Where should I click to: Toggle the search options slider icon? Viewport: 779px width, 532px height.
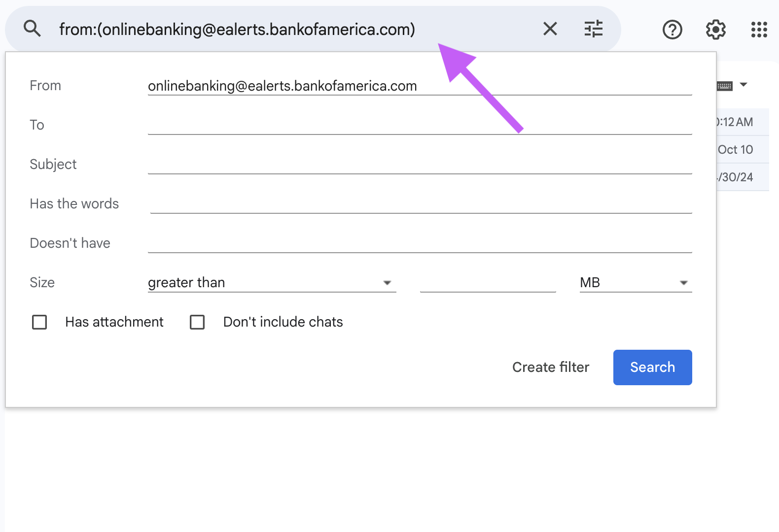[593, 29]
